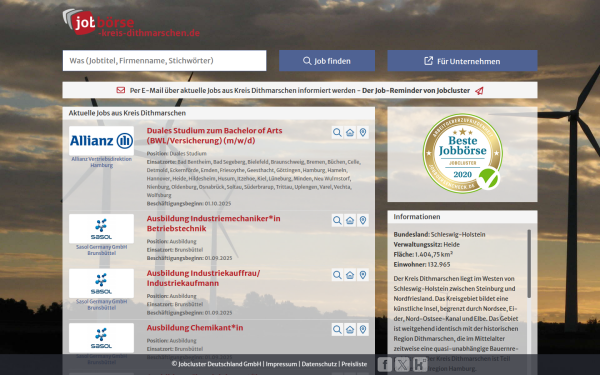This screenshot has width=600, height=375.
Task: Focus the Was (Jobtitel, Firmenname) search field
Action: pos(165,60)
